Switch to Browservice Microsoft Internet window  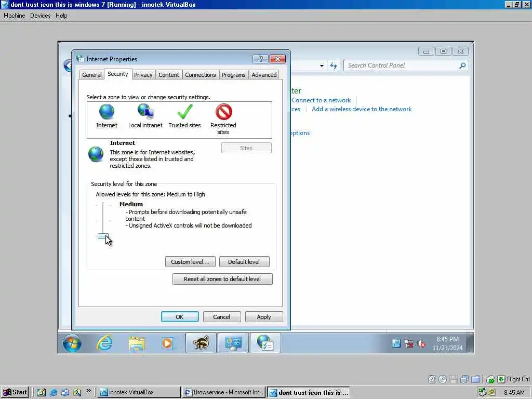coord(223,392)
